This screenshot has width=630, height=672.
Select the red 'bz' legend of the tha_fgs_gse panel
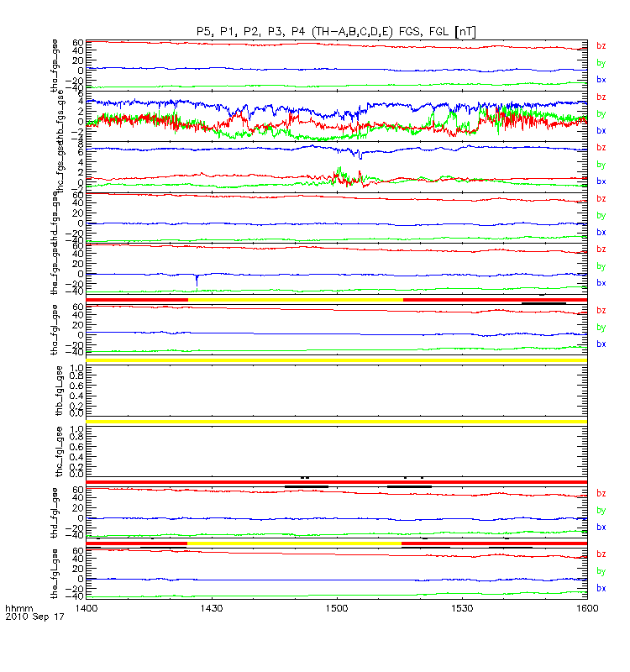tap(601, 46)
